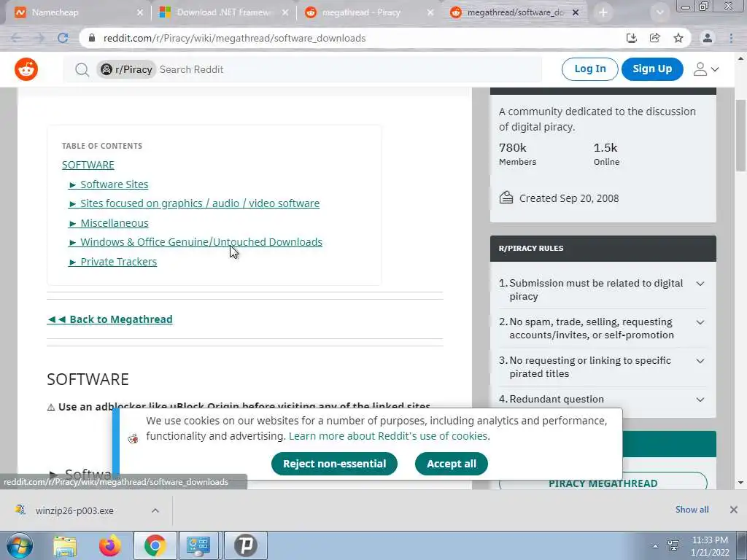The image size is (747, 560).
Task: Click the browser back arrow
Action: tap(16, 38)
